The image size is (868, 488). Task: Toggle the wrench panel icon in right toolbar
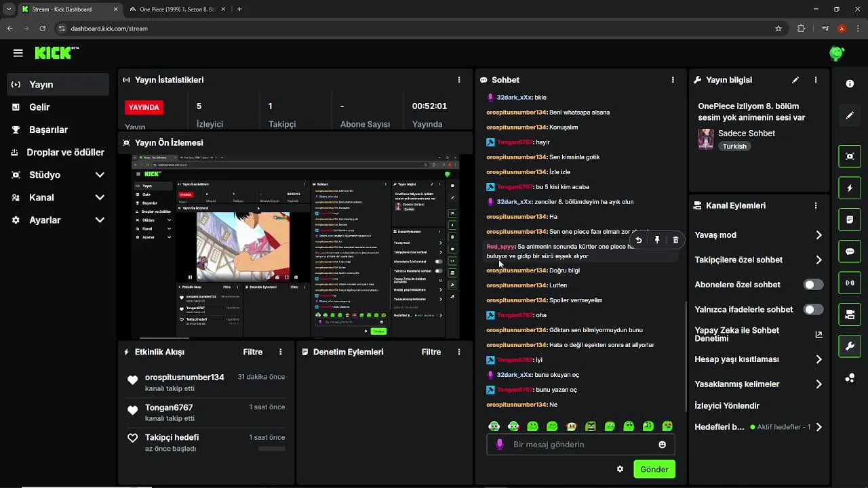850,346
